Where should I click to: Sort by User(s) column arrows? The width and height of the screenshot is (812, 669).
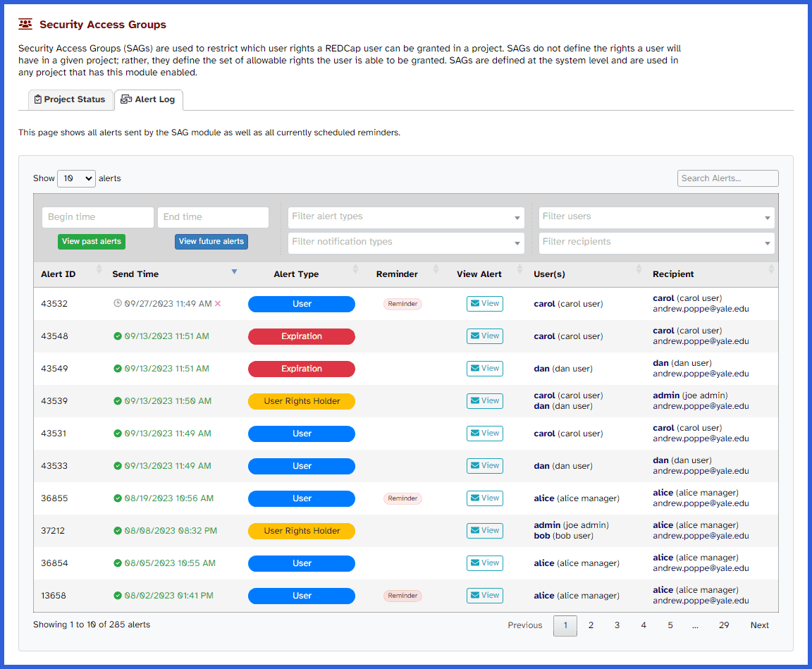coord(639,269)
